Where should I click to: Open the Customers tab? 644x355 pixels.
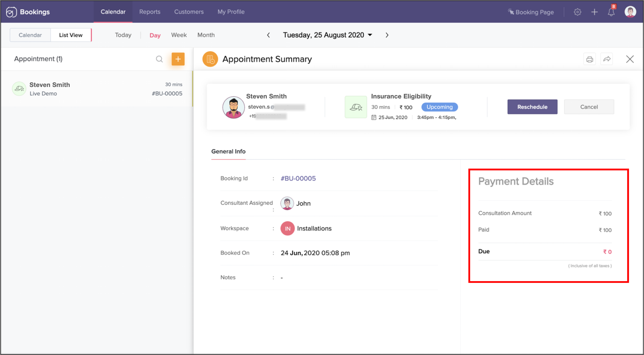[x=189, y=12]
